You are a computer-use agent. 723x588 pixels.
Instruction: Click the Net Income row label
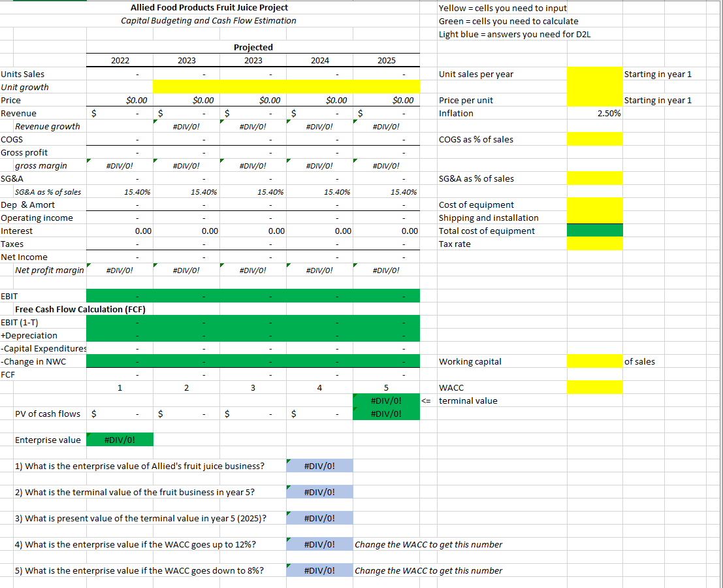(24, 257)
